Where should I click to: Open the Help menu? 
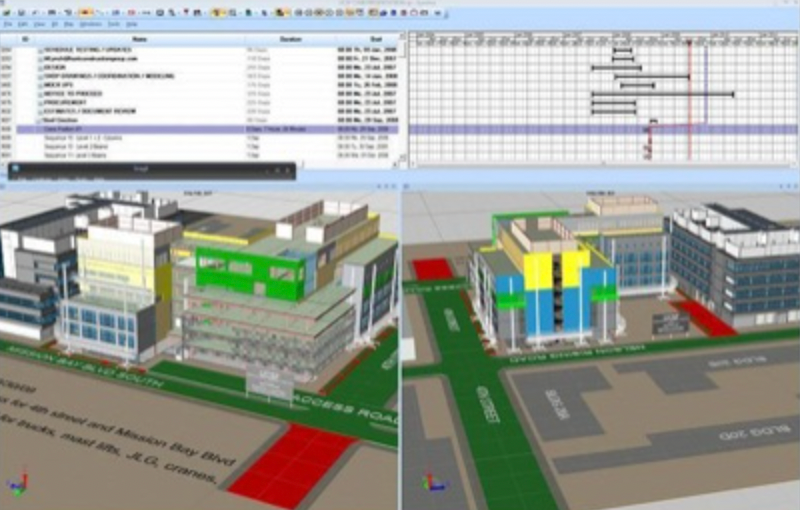tap(132, 24)
